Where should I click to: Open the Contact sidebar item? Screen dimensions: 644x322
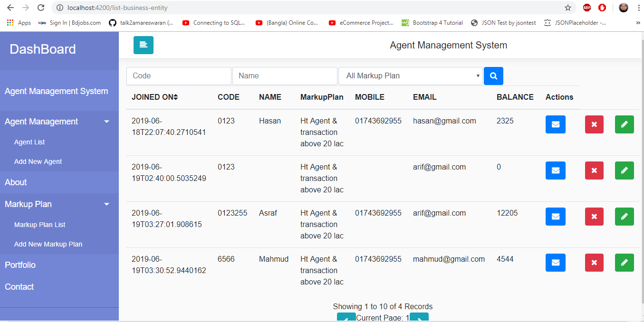coord(19,287)
